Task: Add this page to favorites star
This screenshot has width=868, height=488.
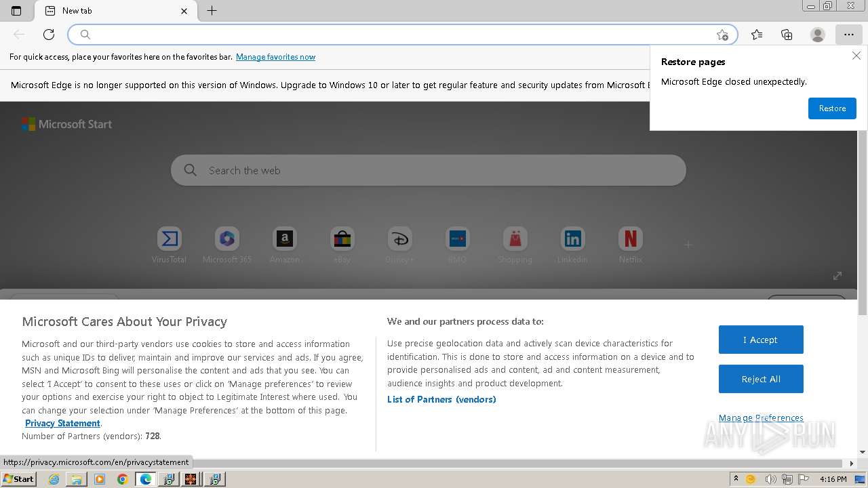Action: coord(722,35)
